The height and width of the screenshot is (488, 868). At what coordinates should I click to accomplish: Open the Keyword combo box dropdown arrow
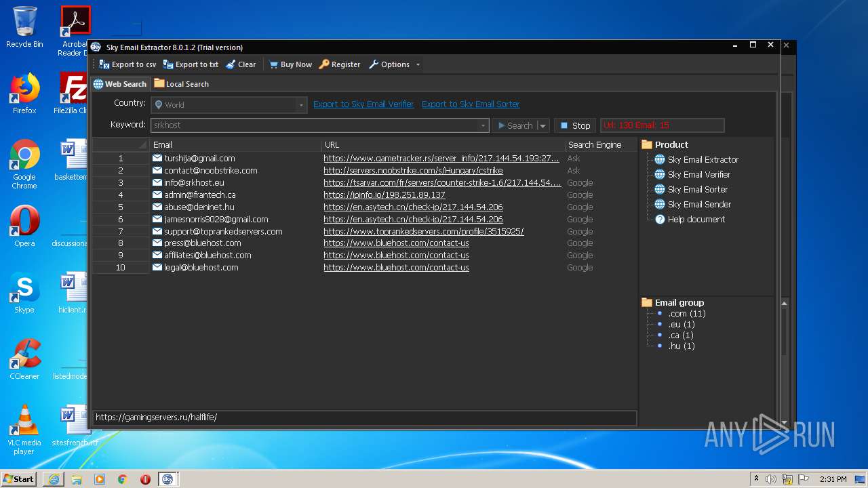coord(483,125)
